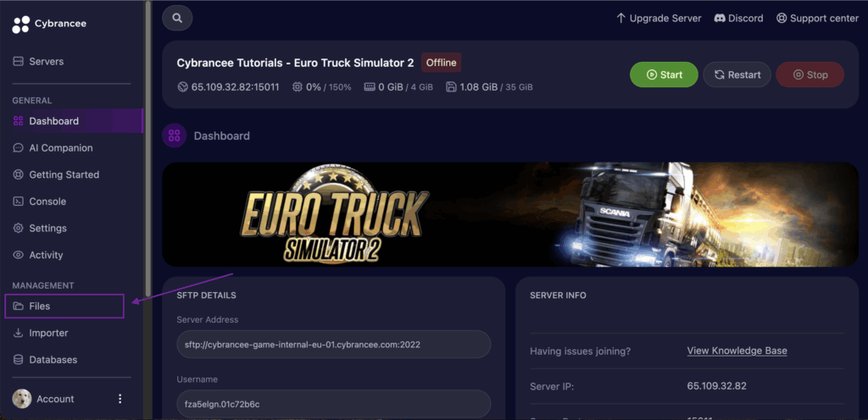This screenshot has width=868, height=420.
Task: Open Files under Management
Action: [64, 307]
